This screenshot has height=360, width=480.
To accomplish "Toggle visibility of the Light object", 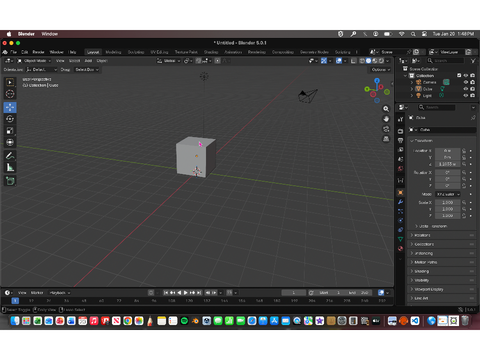I will [x=466, y=96].
